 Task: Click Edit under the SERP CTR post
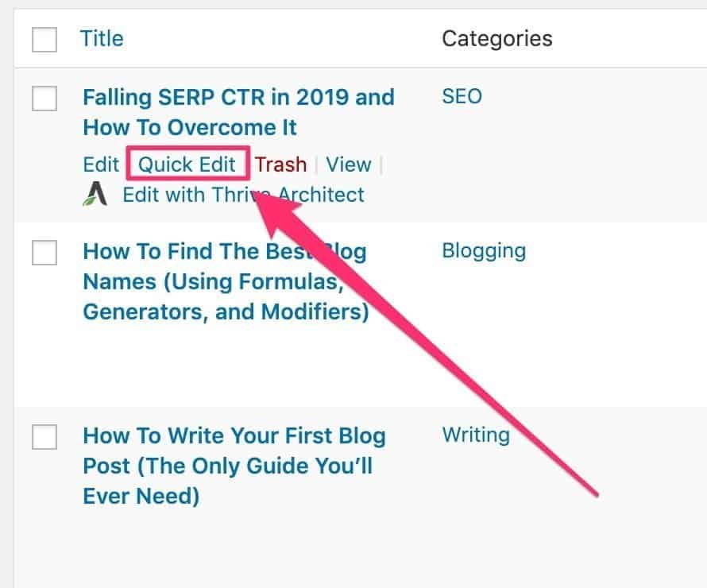coord(100,164)
